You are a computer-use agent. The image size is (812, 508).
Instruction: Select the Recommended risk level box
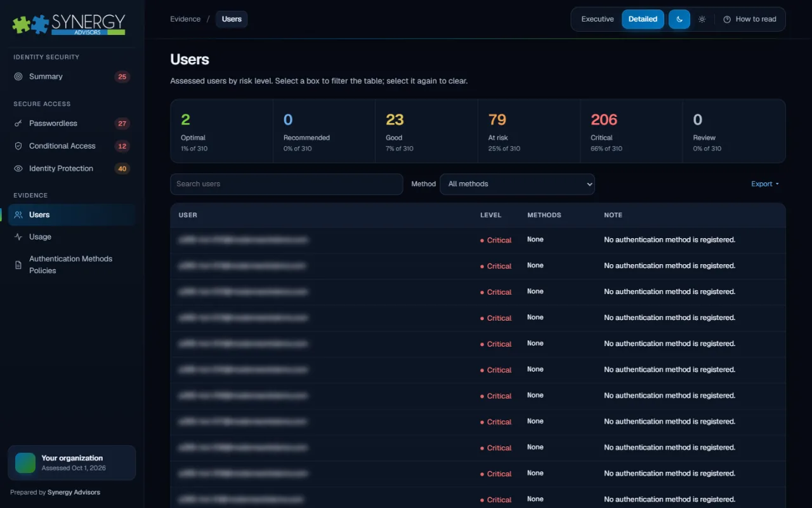coord(324,131)
